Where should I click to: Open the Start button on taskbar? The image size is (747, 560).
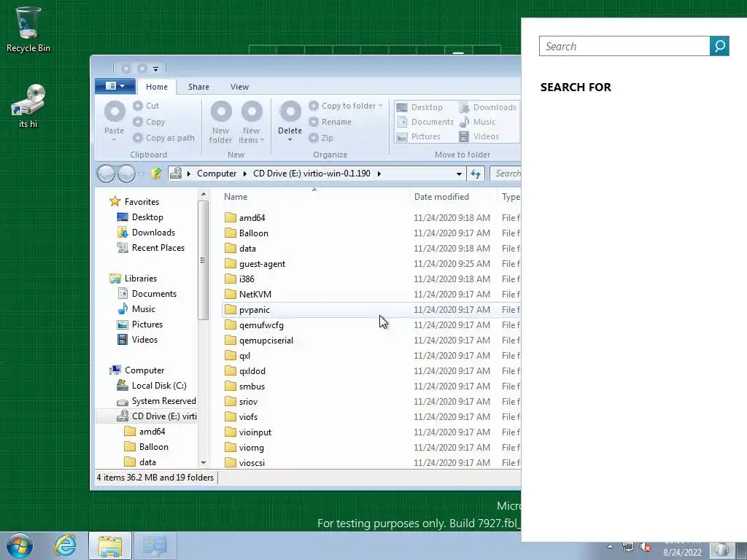20,545
